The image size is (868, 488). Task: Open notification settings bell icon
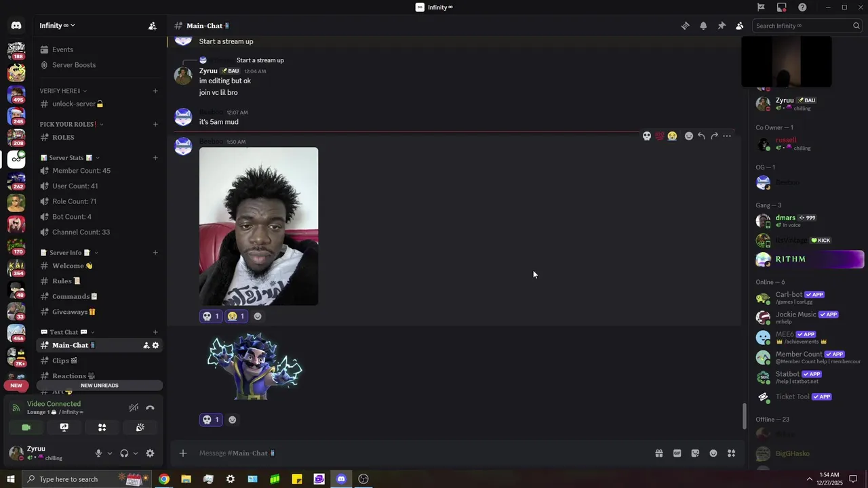703,26
